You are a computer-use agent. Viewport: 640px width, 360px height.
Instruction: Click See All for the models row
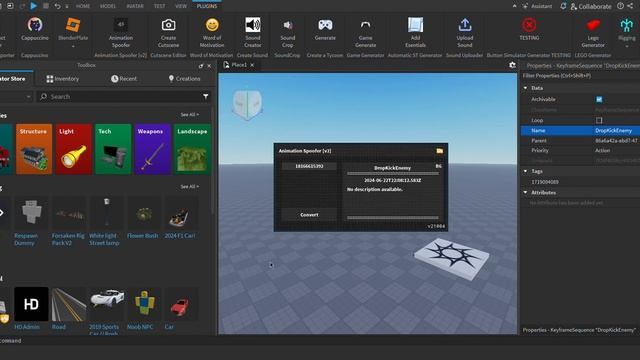(190, 187)
